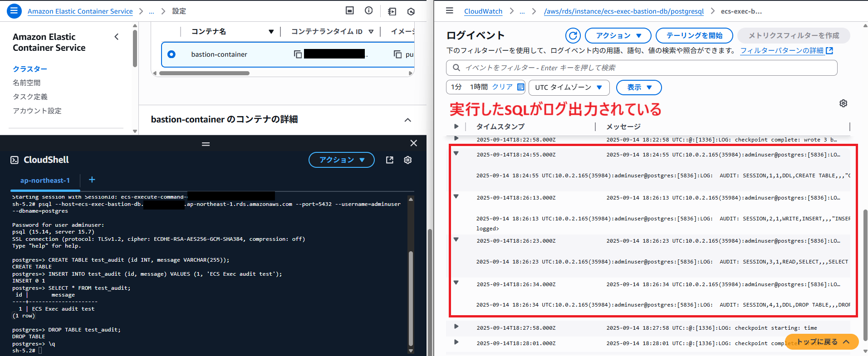Open CloudShell in a new browser tab
Viewport: 868px width, 356px height.
390,160
